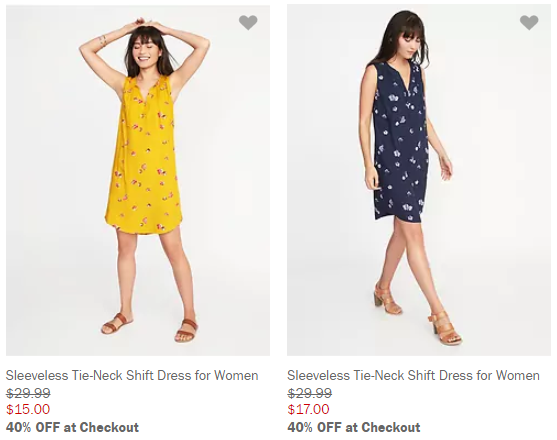Click the yellow floral dress on the model
557x440 pixels.
(x=144, y=156)
